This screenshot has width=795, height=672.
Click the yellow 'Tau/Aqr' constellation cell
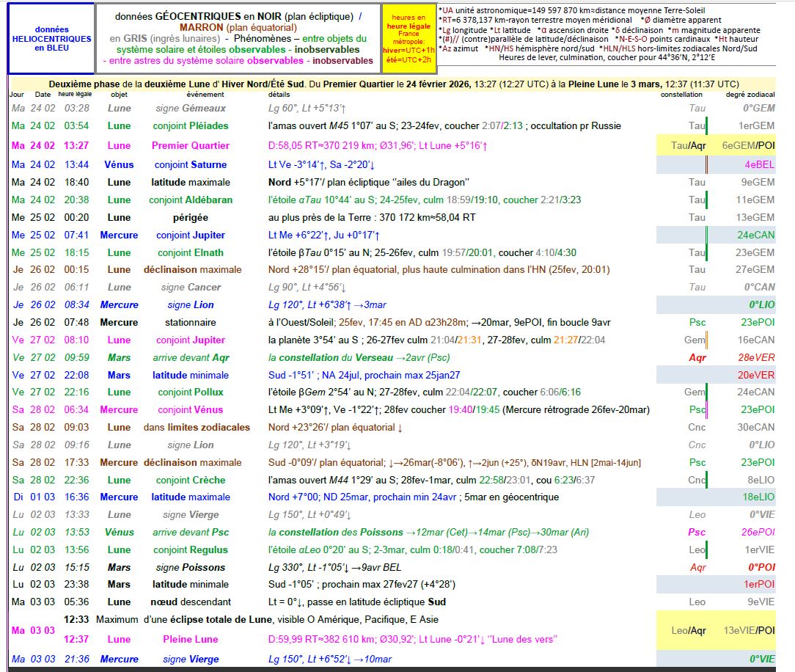689,145
